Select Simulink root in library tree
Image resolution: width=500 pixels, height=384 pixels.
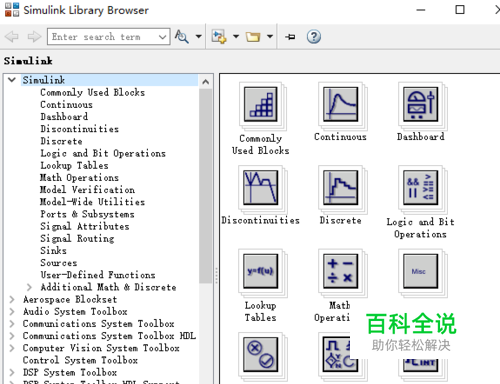pyautogui.click(x=44, y=80)
